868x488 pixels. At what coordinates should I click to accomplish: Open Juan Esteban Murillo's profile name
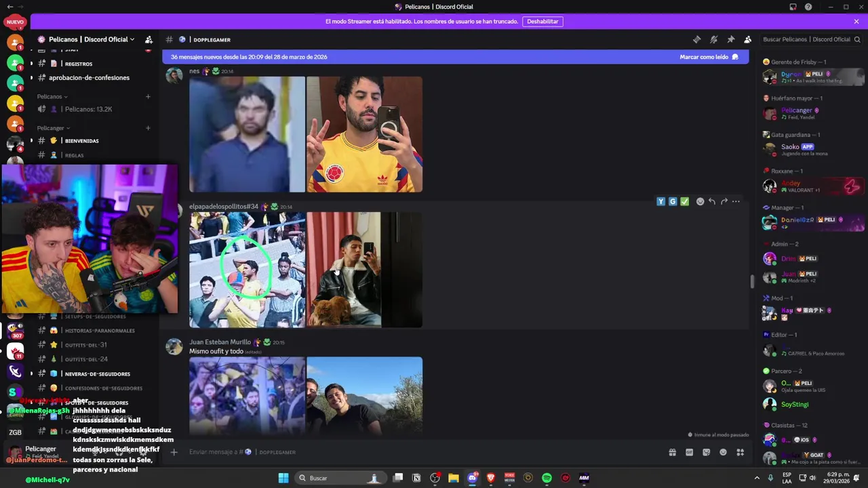tap(220, 342)
